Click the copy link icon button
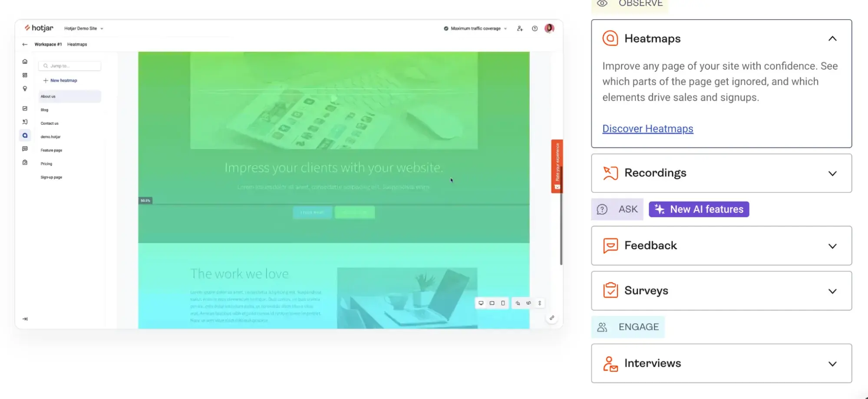The width and height of the screenshot is (868, 399). pos(552,318)
